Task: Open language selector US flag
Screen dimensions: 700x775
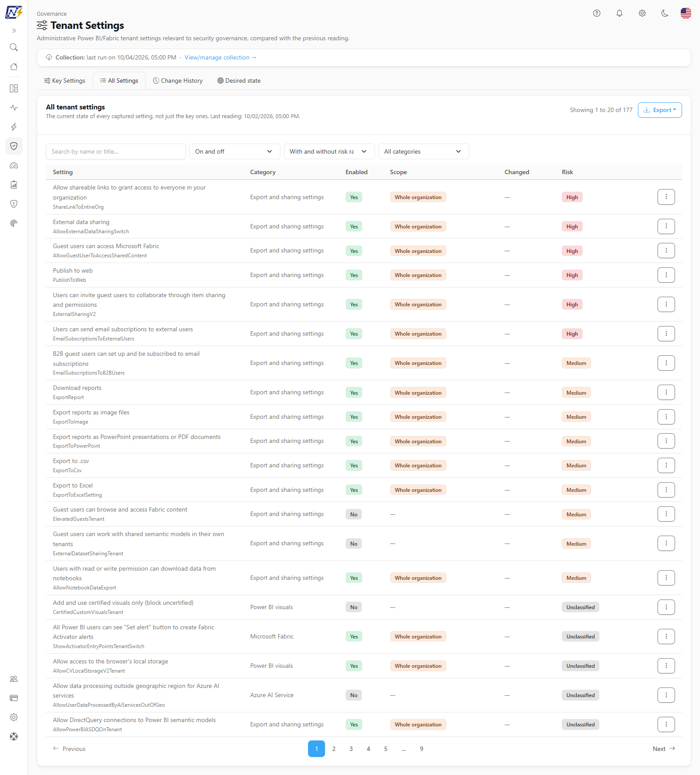Action: (x=686, y=13)
